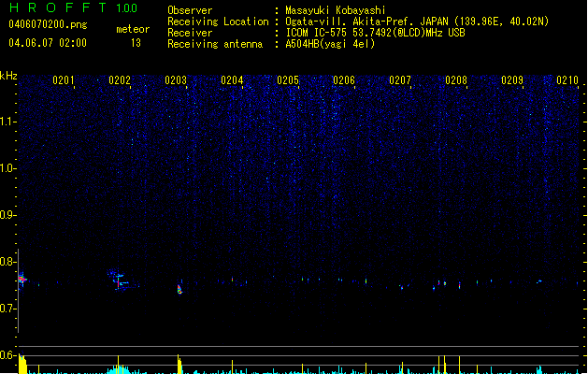Screen dimensions: 588x374
Task: Click the 'meteor' count label
Action: coord(133,29)
